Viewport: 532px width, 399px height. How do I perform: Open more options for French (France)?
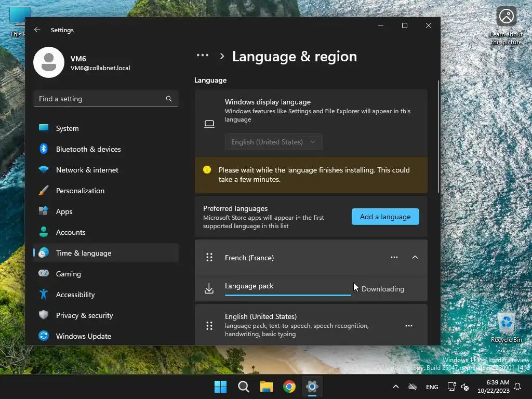point(394,257)
